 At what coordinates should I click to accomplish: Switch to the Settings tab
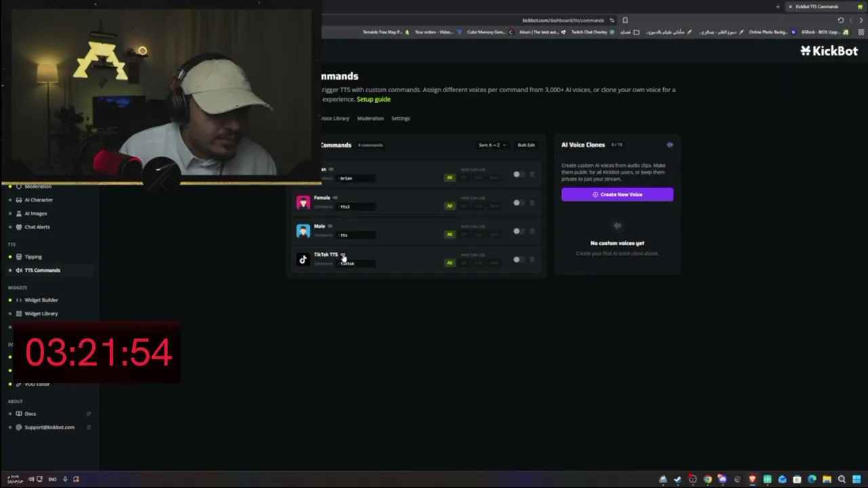point(401,119)
